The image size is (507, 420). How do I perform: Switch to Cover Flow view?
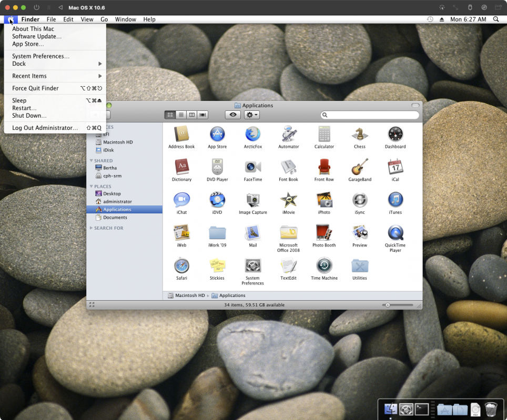203,115
